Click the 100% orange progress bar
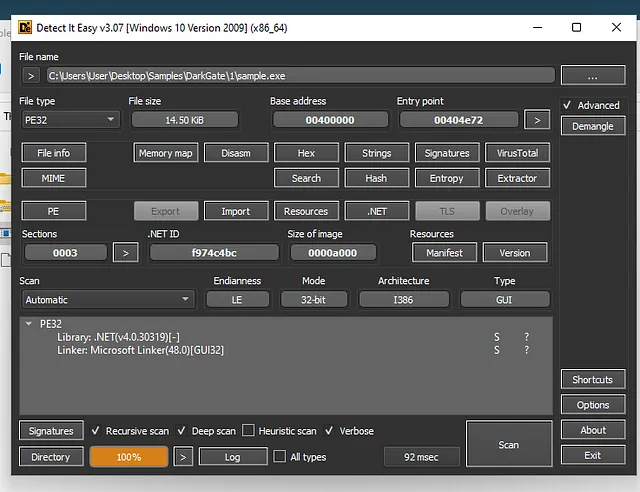 tap(129, 456)
